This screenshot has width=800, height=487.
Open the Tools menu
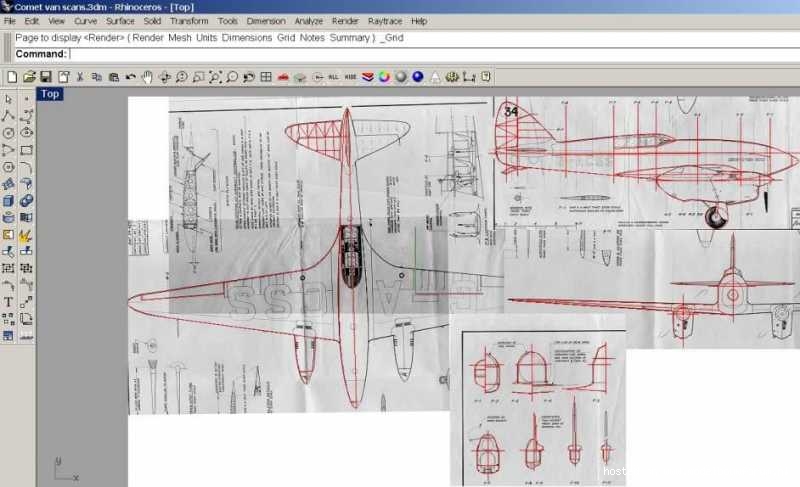pos(228,21)
